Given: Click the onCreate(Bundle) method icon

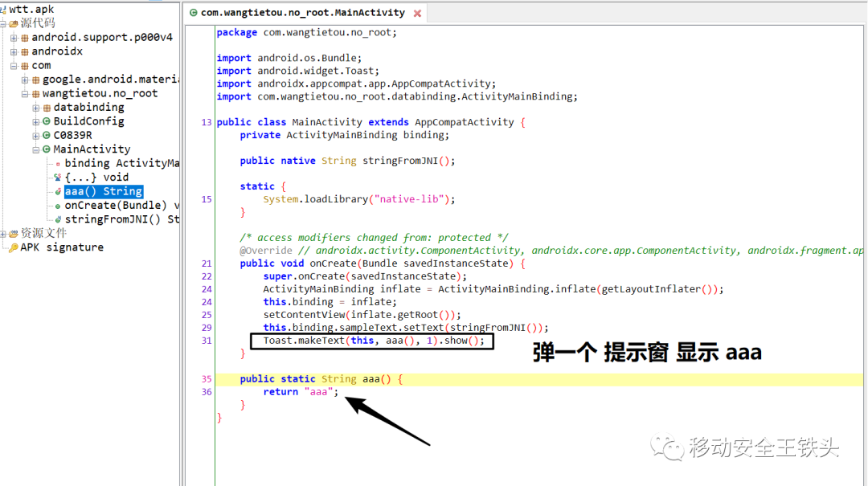Looking at the screenshot, I should 58,206.
